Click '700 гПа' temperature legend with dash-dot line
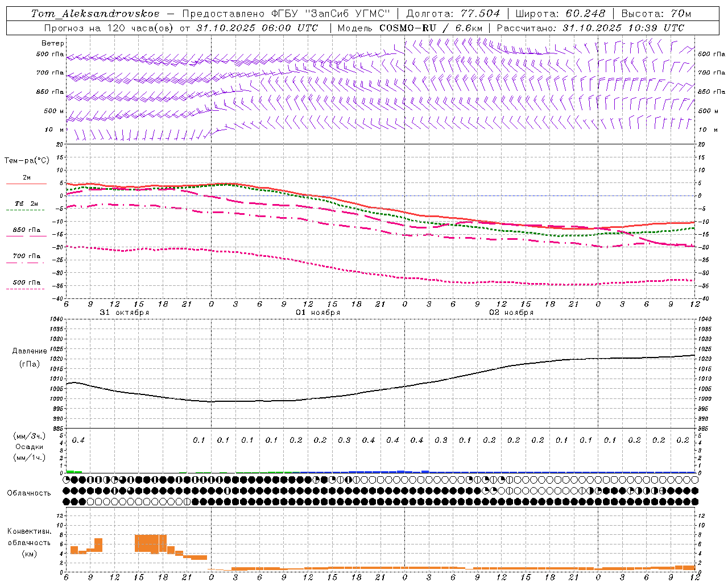728x582 pixels. [26, 256]
